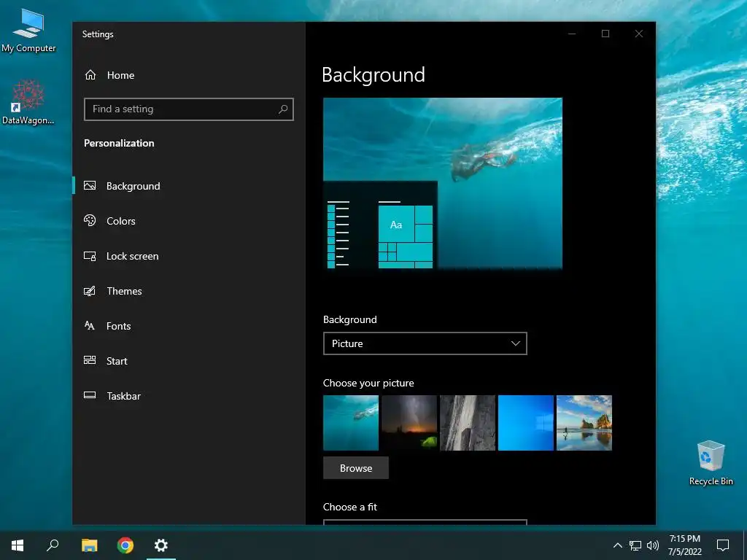Click the volume speaker tray icon
Screen dimensions: 747x560
tap(653, 545)
